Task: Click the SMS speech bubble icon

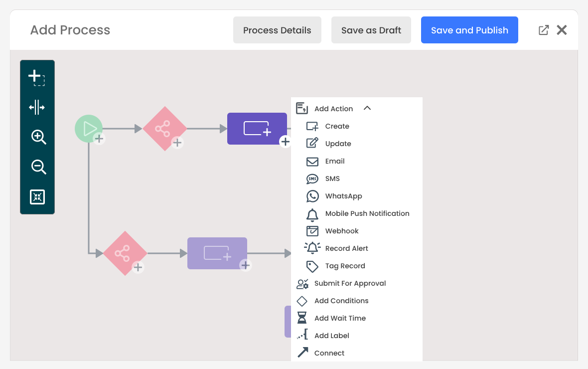Action: 312,179
